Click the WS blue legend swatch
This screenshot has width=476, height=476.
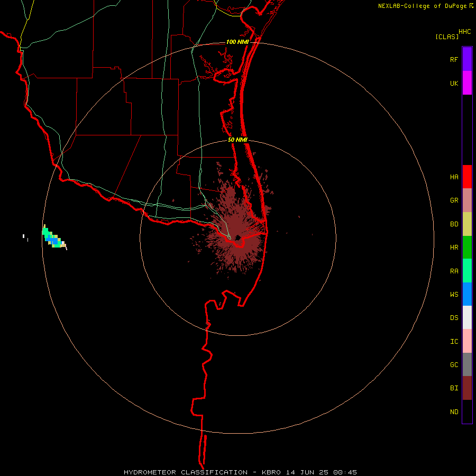point(467,294)
